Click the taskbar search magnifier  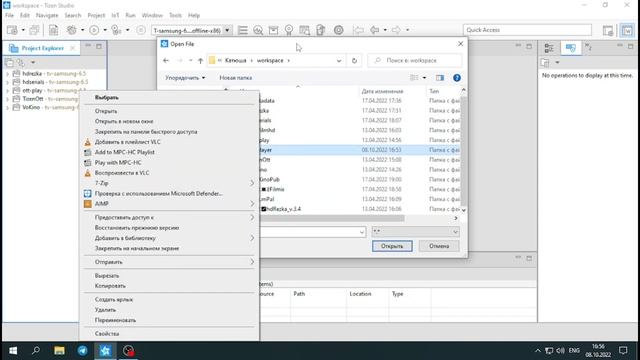tap(36, 351)
